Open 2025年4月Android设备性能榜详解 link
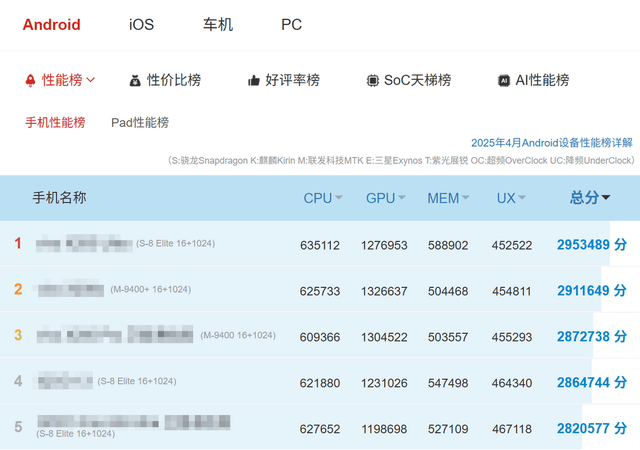Screen dimensions: 640x450 pyautogui.click(x=552, y=143)
